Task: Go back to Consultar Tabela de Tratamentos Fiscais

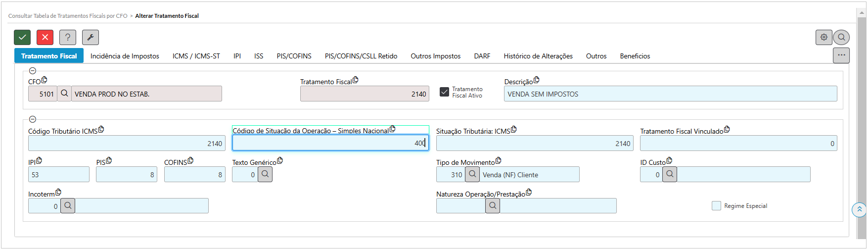Action: click(68, 16)
